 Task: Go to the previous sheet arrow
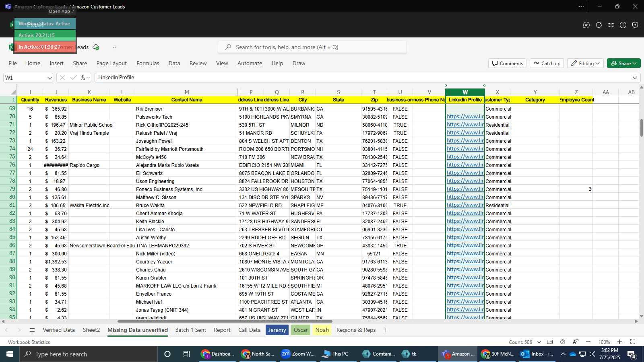(x=6, y=330)
